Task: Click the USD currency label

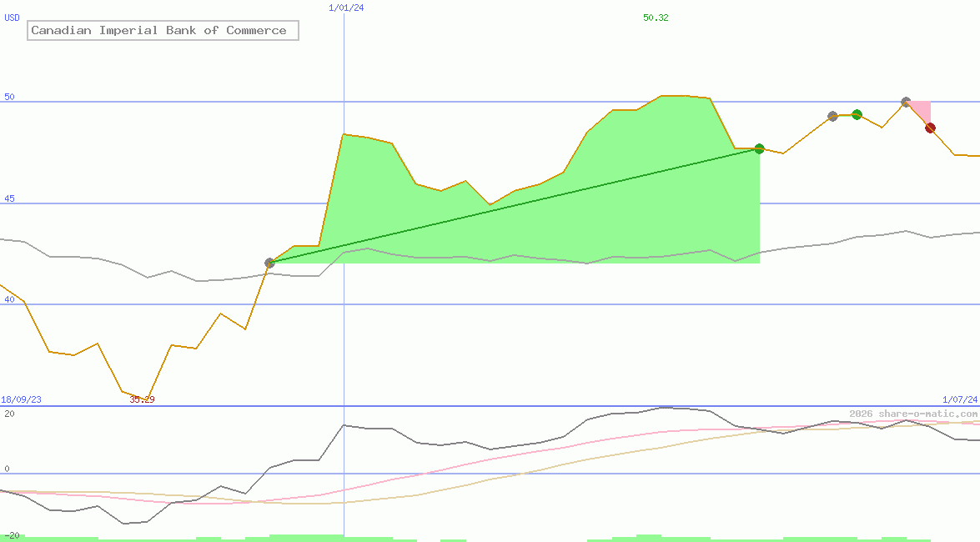Action: pos(12,18)
